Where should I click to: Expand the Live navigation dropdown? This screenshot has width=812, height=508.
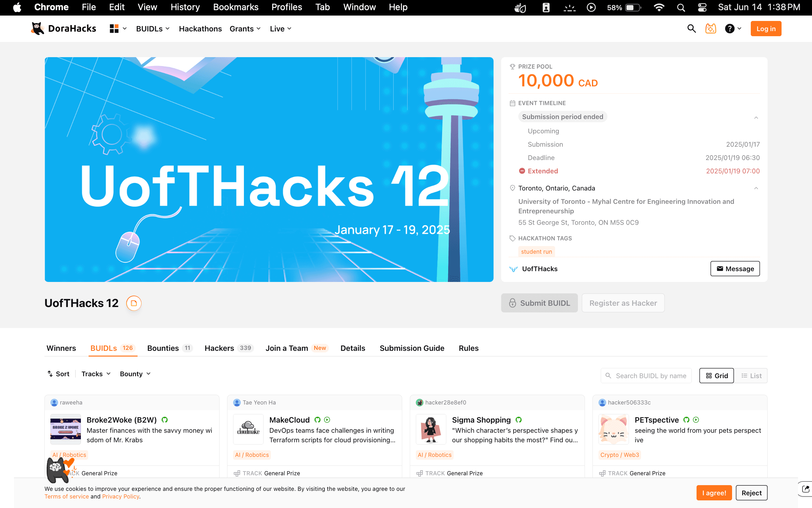[x=280, y=29]
